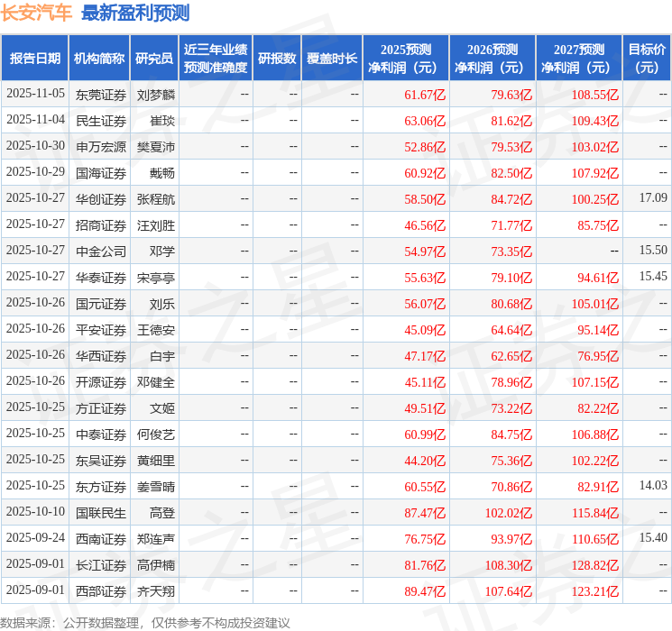The image size is (672, 631).
Task: Open 平安证券 institution name
Action: pos(101,330)
